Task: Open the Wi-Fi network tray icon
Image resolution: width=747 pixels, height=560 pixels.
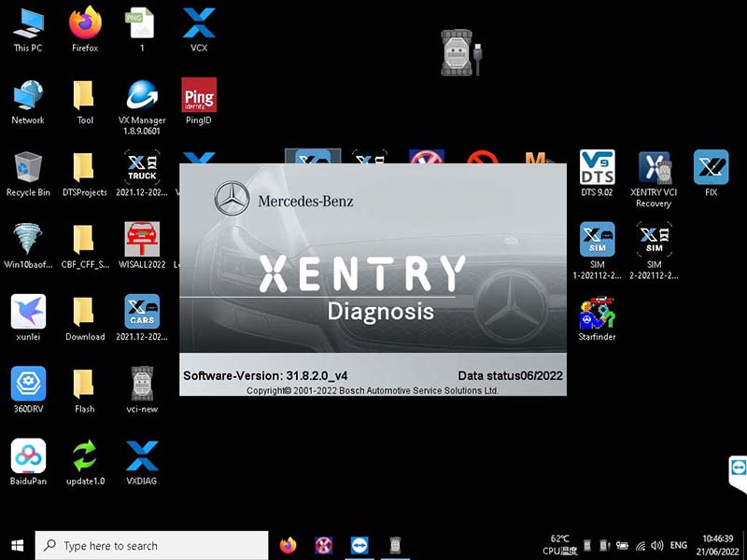Action: click(x=641, y=546)
